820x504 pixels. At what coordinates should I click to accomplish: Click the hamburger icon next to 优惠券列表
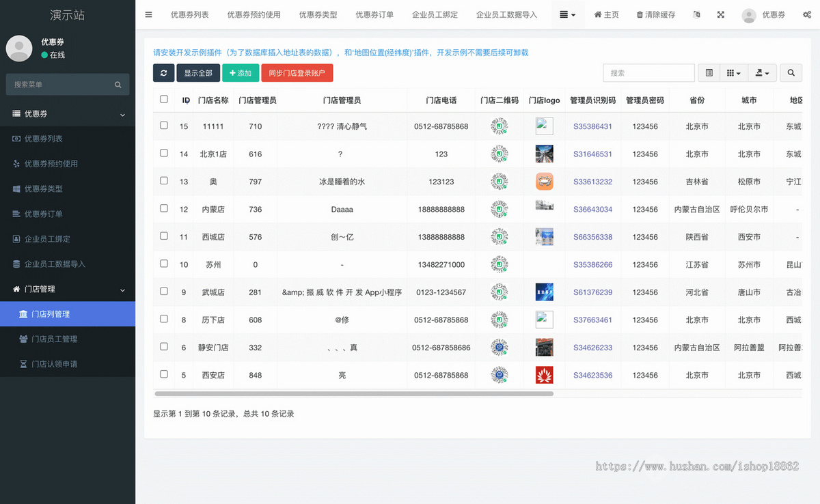pos(148,14)
